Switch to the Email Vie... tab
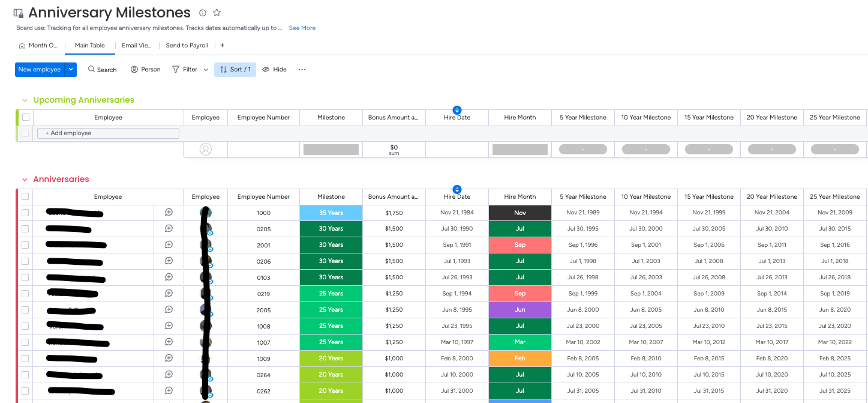The image size is (868, 403). [x=137, y=45]
